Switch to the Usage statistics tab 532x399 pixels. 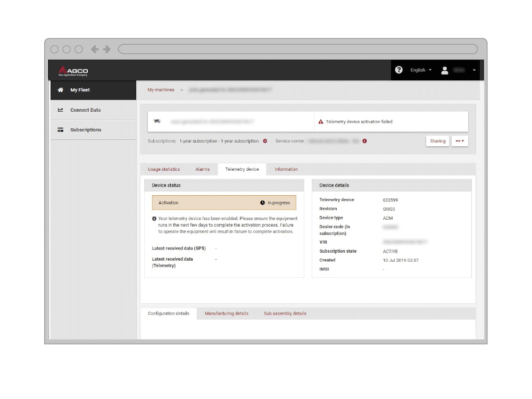(x=164, y=169)
